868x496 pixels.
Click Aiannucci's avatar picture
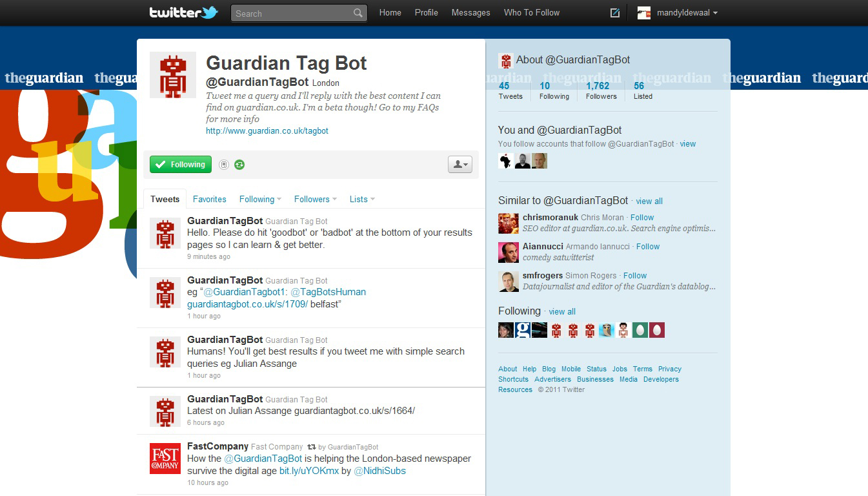tap(509, 253)
